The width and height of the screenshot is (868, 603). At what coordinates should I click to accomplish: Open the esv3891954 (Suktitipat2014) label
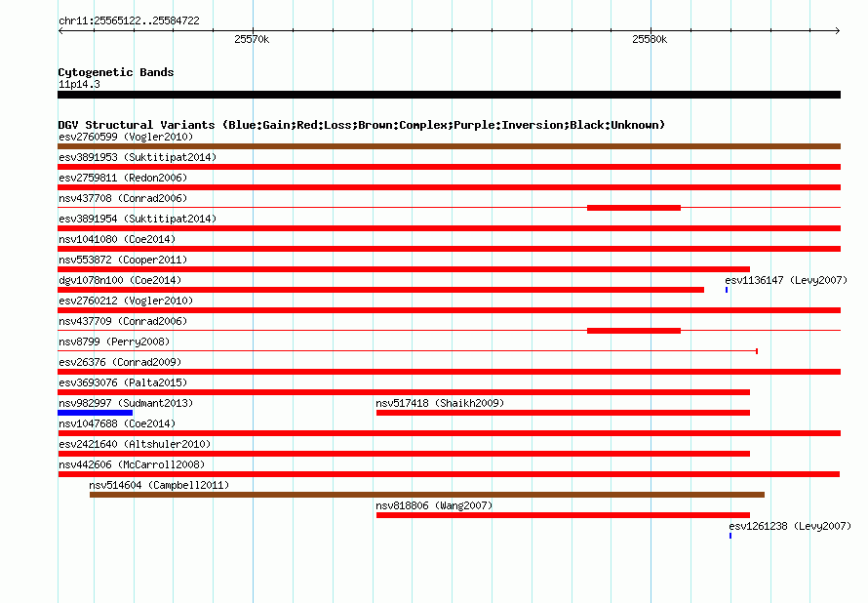[138, 219]
